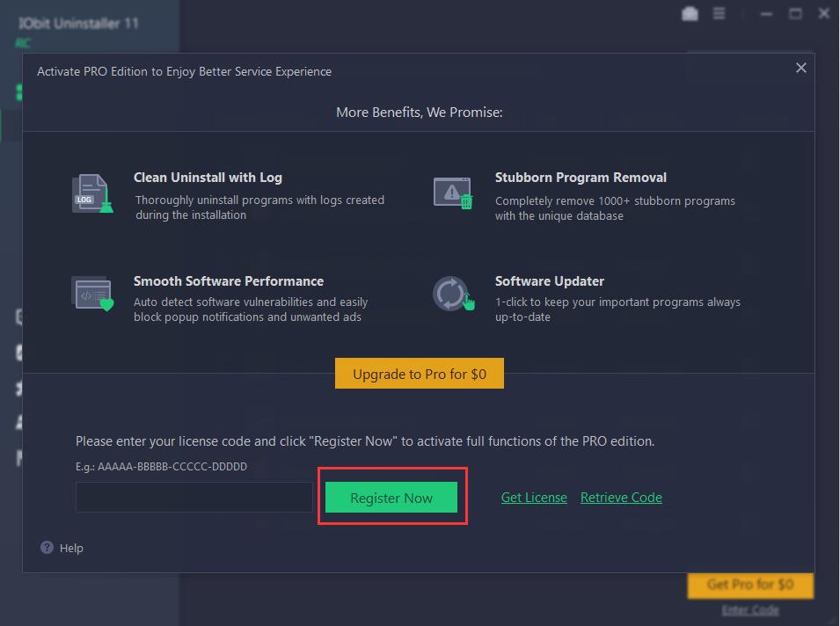Viewport: 840px width, 626px height.
Task: Click the Stubborn Program Removal icon
Action: tap(453, 193)
